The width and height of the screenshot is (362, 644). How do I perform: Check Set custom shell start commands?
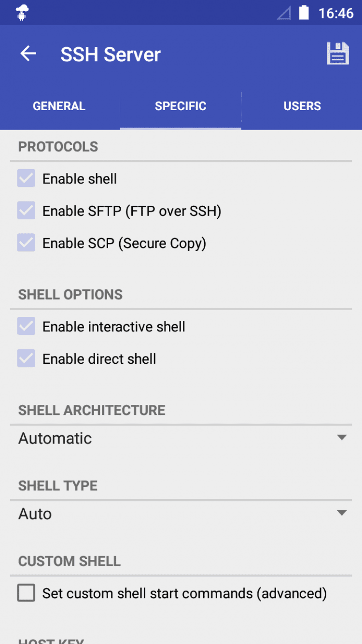[x=26, y=593]
